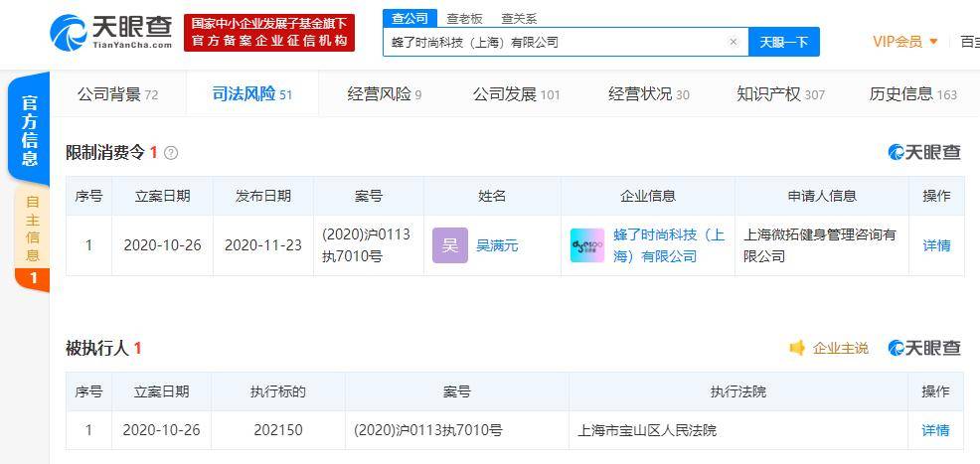Select 企业信息 column header
The image size is (980, 464).
[x=647, y=196]
